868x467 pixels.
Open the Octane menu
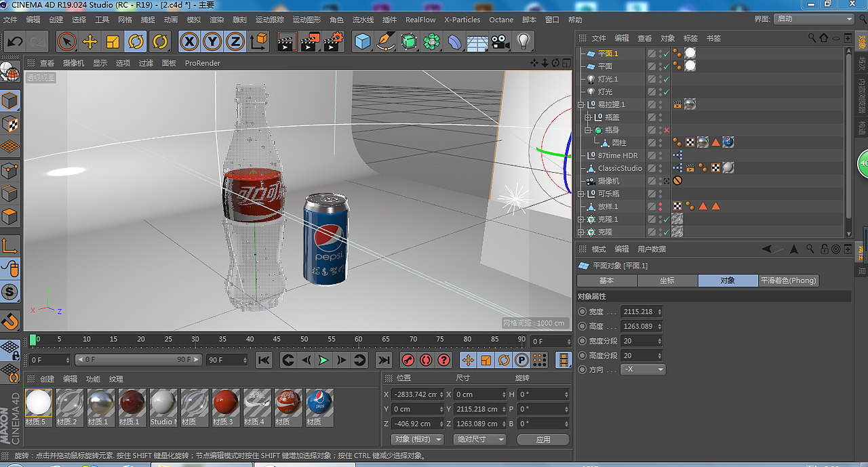pos(501,20)
